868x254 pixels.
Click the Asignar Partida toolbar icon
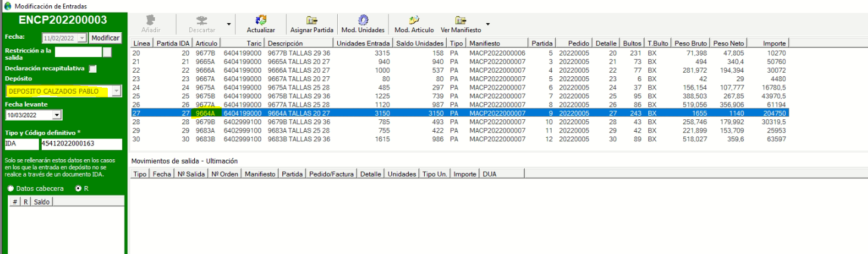312,20
